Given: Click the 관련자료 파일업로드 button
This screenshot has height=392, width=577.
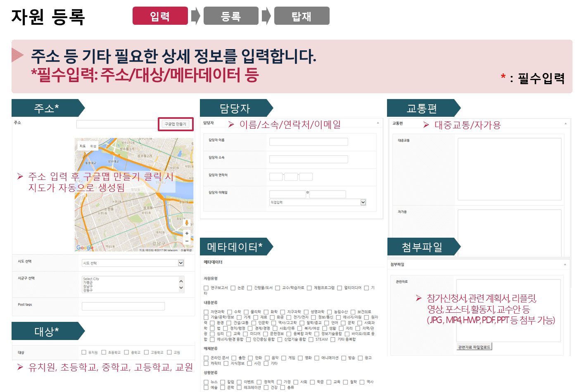Looking at the screenshot, I should click(x=474, y=347).
